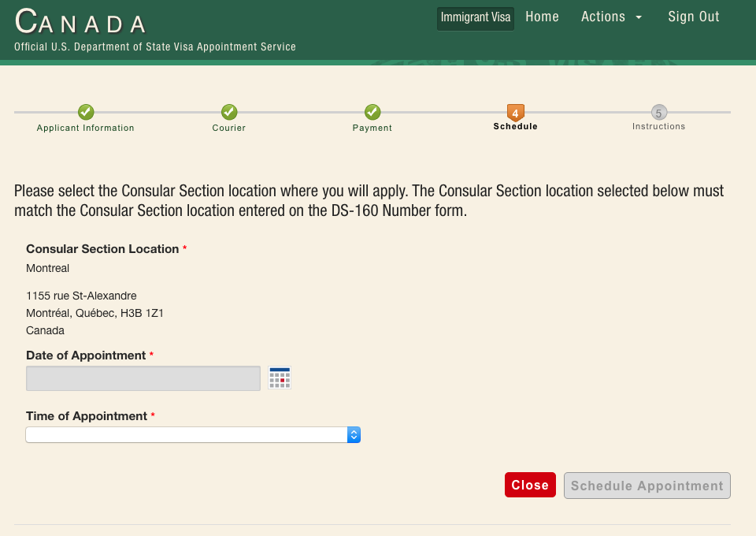
Task: Click Sign Out in the header
Action: tap(693, 17)
